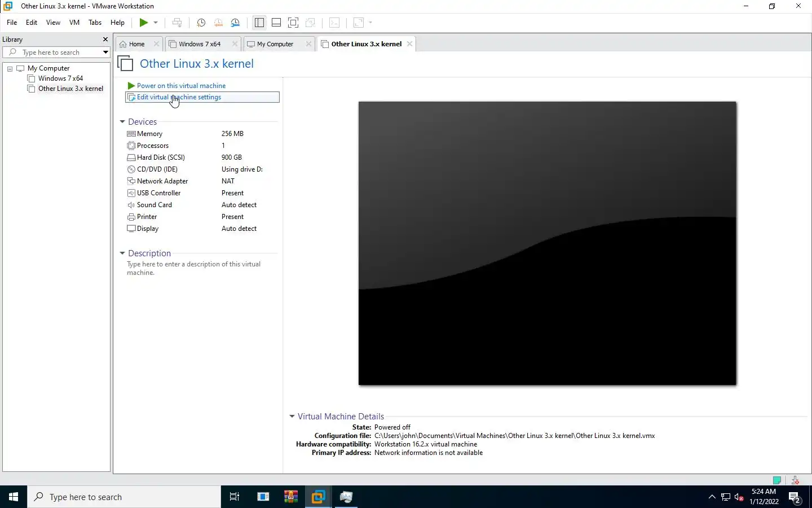Close the Library panel
The width and height of the screenshot is (812, 508).
(105, 40)
